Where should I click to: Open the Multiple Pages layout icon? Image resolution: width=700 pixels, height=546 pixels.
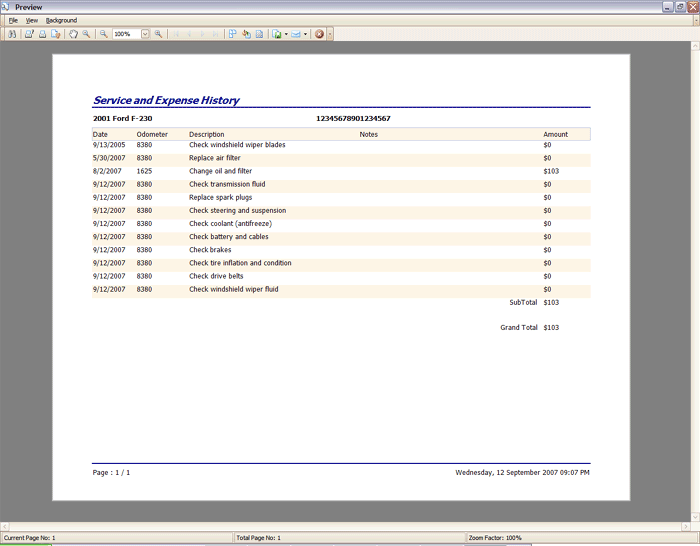pyautogui.click(x=233, y=34)
